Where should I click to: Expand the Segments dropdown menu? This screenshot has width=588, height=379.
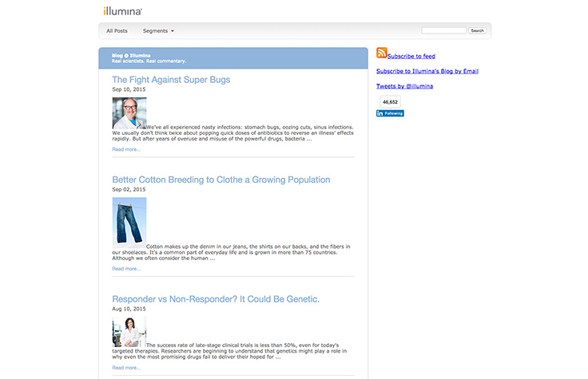(158, 31)
